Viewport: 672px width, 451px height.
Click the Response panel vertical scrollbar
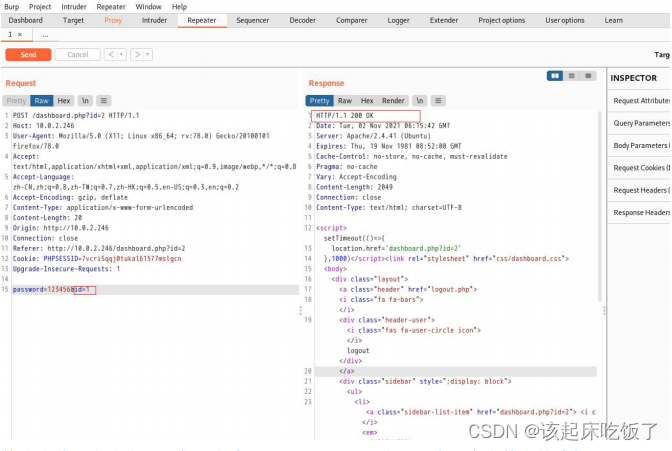(600, 206)
